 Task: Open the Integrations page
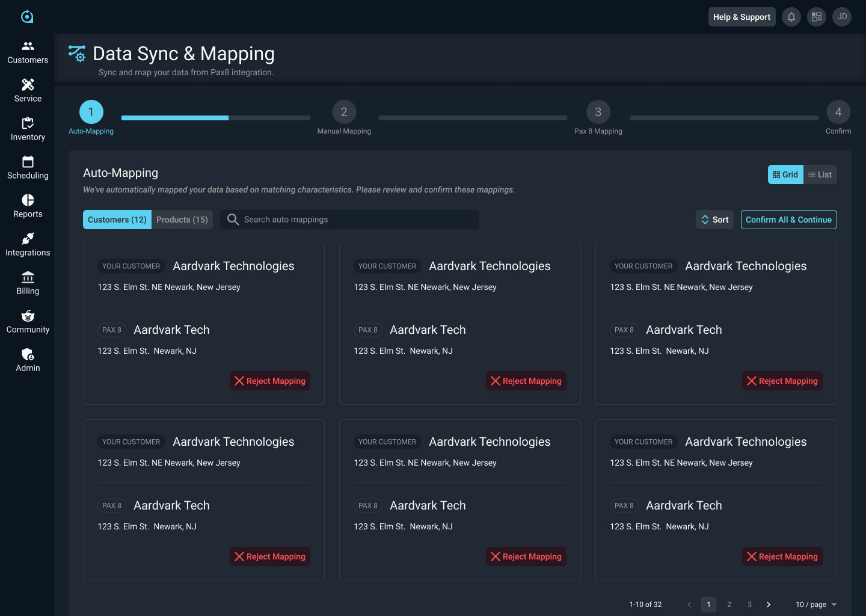(x=28, y=245)
